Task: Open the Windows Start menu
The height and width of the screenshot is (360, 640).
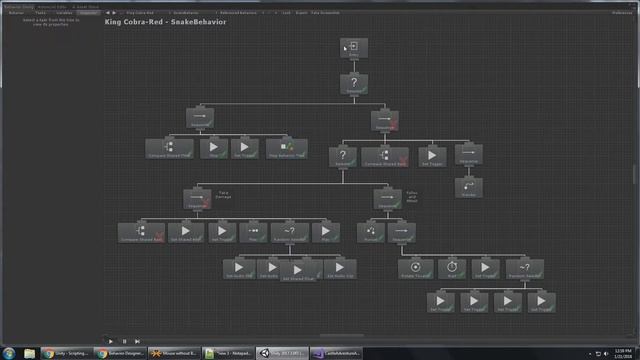Action: (9, 353)
